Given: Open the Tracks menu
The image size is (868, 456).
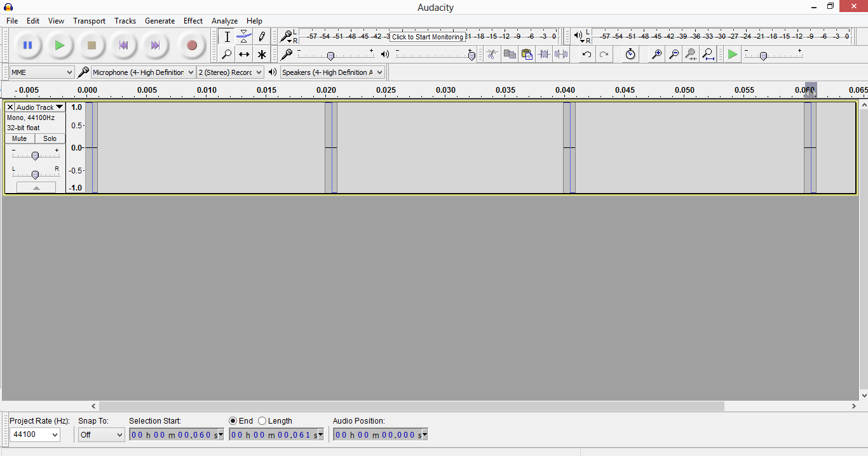Looking at the screenshot, I should coord(125,21).
